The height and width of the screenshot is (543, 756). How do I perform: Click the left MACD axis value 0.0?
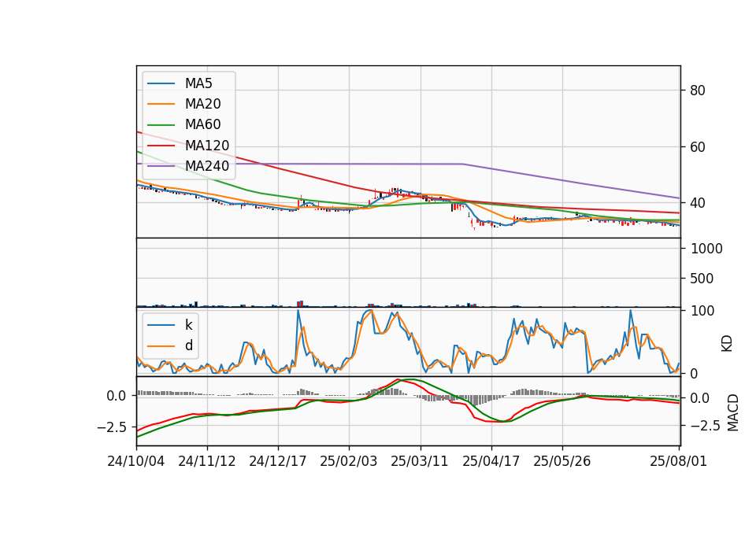point(117,396)
